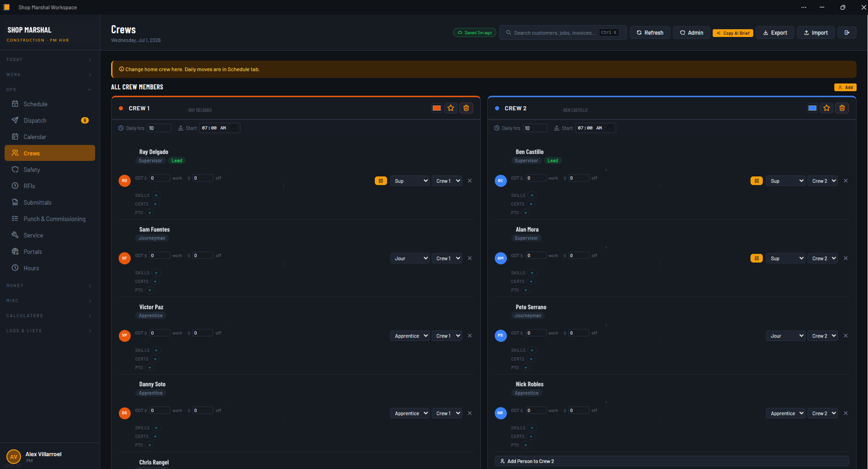Remove Danny Soto using the X icon
The height and width of the screenshot is (469, 868).
tap(470, 414)
